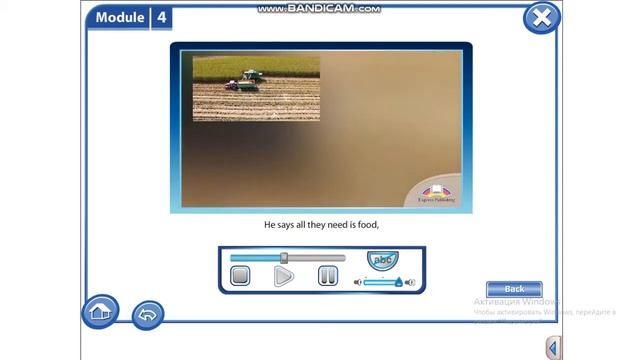Screen dimensions: 640x360
Task: Stop the video with the square button
Action: click(x=240, y=276)
